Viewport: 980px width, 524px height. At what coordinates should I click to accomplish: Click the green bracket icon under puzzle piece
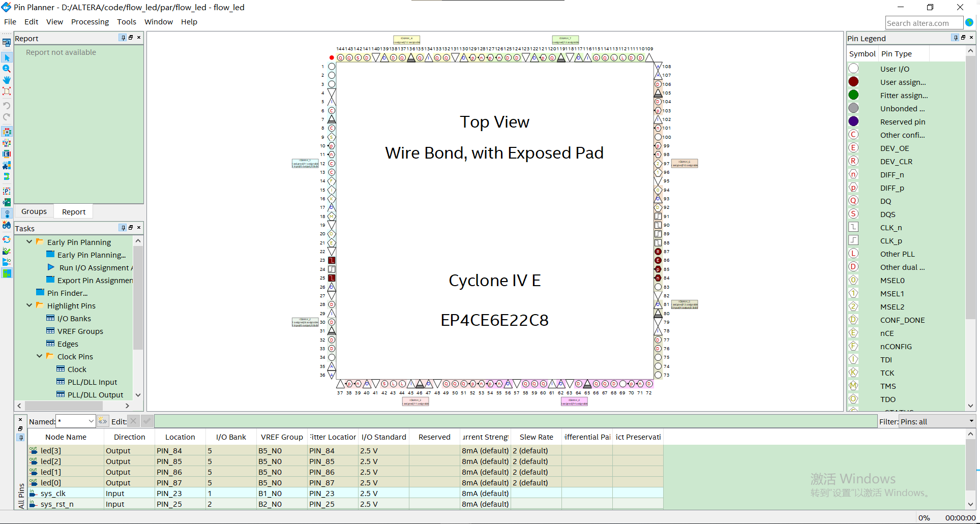pyautogui.click(x=7, y=176)
